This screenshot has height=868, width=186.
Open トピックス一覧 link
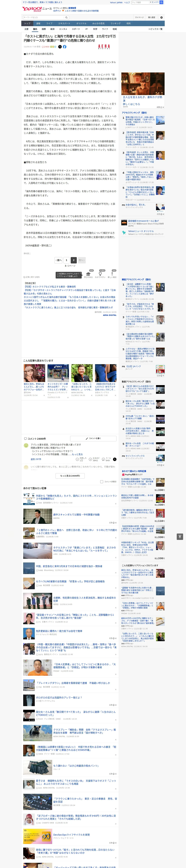[x=155, y=29]
